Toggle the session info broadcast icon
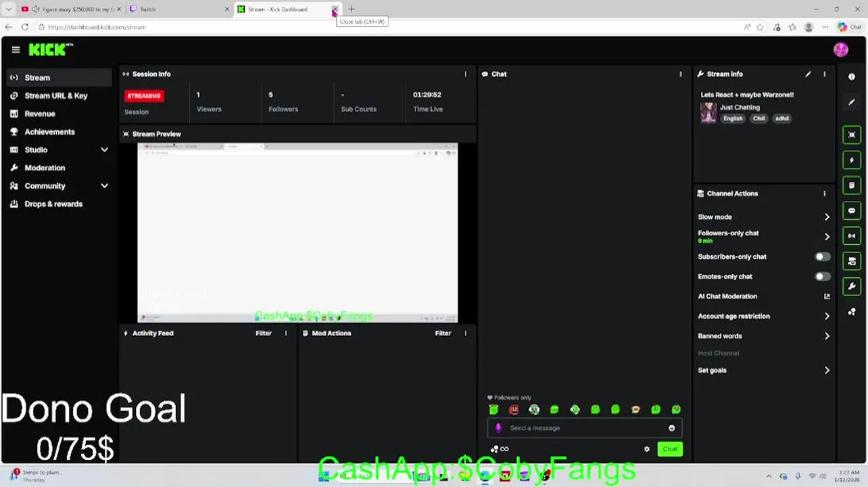Image resolution: width=868 pixels, height=487 pixels. click(852, 236)
